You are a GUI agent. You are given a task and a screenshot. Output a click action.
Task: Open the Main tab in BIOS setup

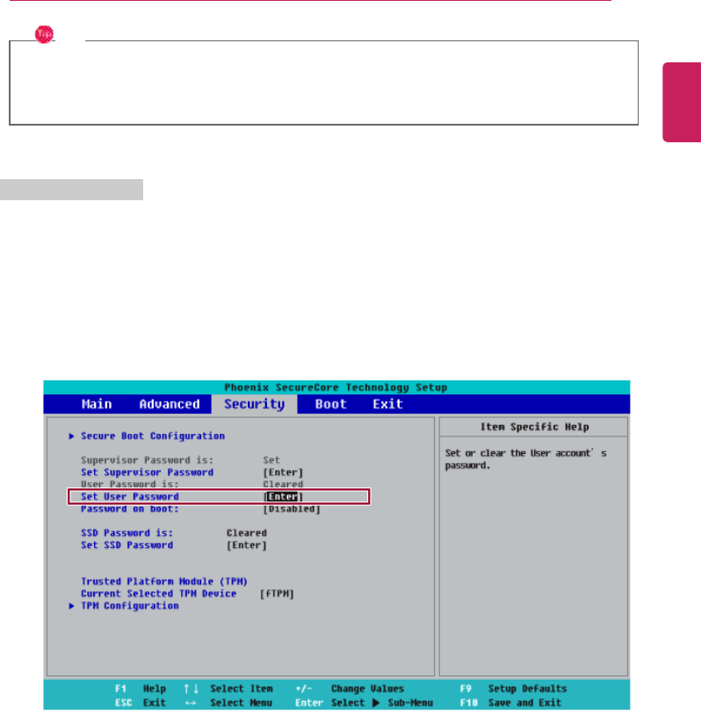[x=97, y=404]
